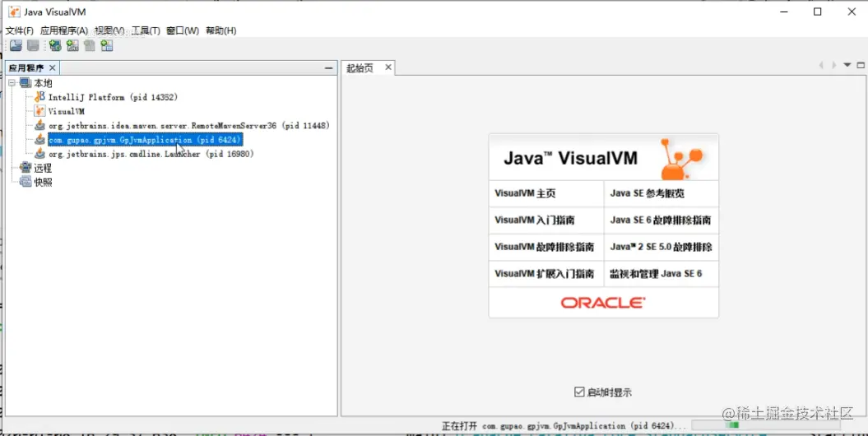
Task: Click the Java icon beside RemoteMavenServer36
Action: [x=39, y=126]
